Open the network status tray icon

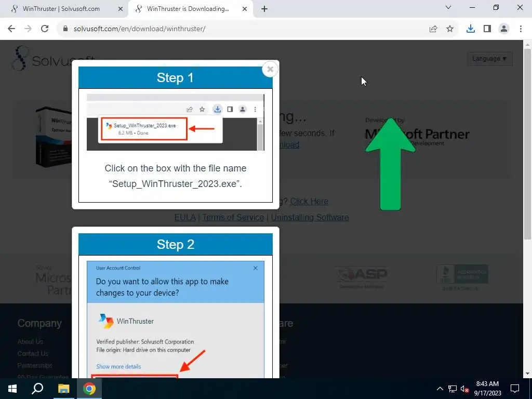(x=453, y=389)
